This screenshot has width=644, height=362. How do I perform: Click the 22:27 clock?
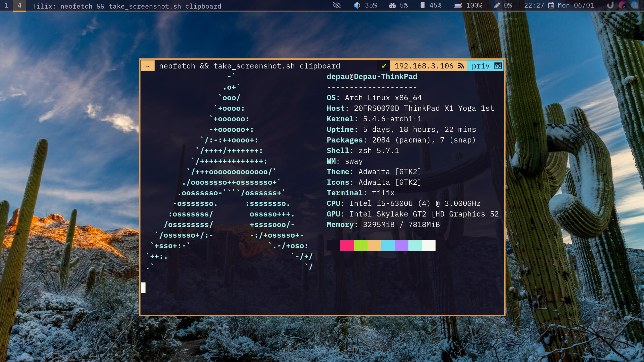[x=534, y=6]
